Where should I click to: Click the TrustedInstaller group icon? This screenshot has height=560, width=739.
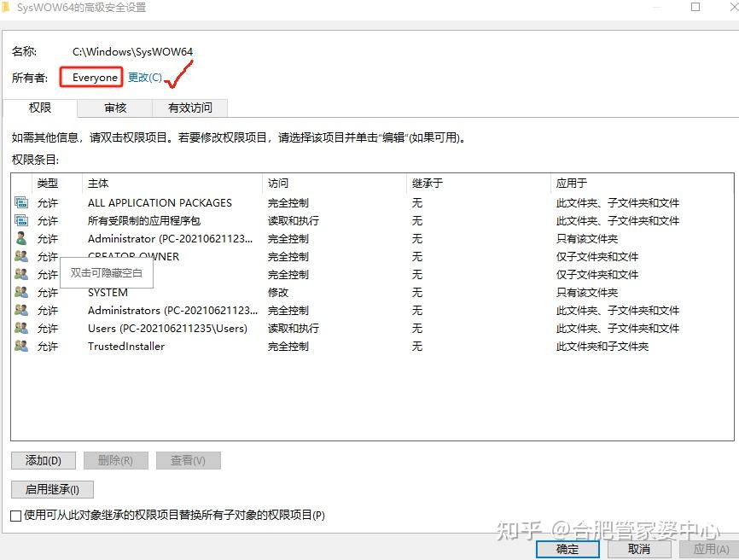tap(21, 346)
